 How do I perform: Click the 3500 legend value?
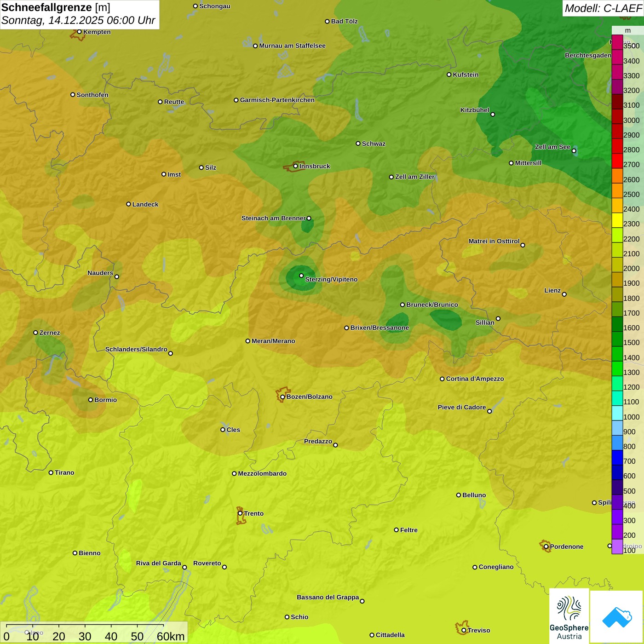631,46
